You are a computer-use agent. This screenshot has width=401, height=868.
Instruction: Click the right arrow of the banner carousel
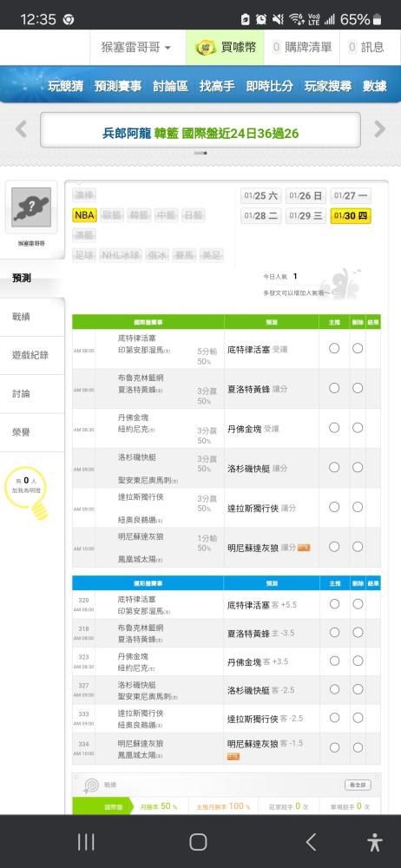click(379, 129)
